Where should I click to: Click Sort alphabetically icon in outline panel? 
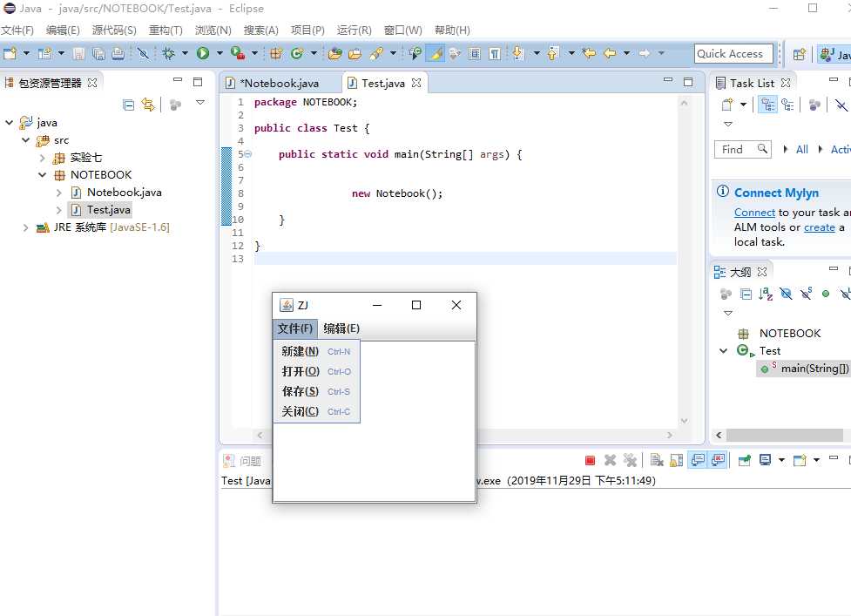(766, 294)
